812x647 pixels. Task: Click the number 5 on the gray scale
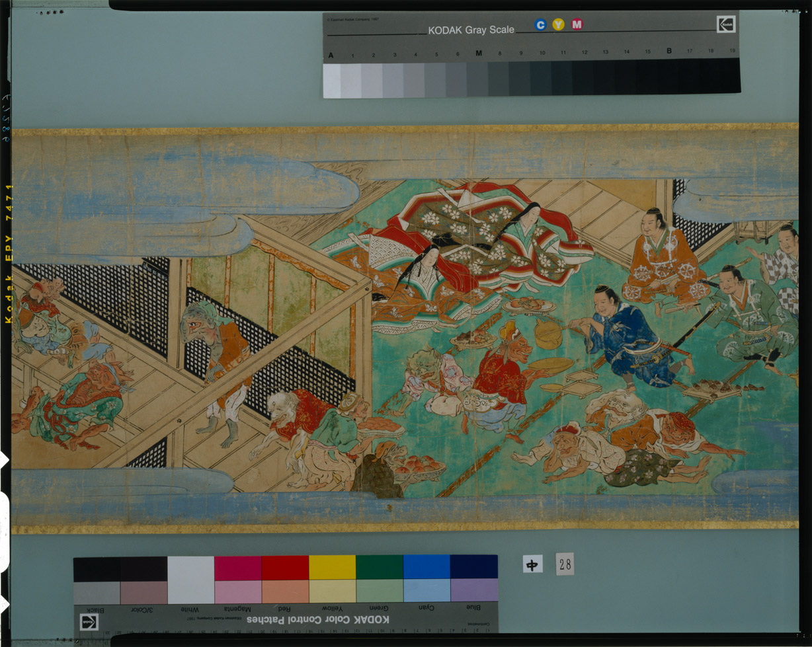pyautogui.click(x=437, y=54)
